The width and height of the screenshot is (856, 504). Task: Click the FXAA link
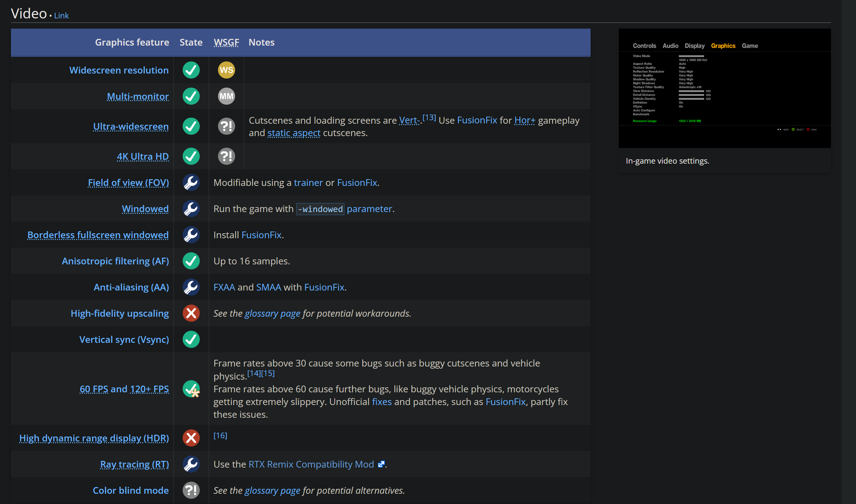coord(224,287)
